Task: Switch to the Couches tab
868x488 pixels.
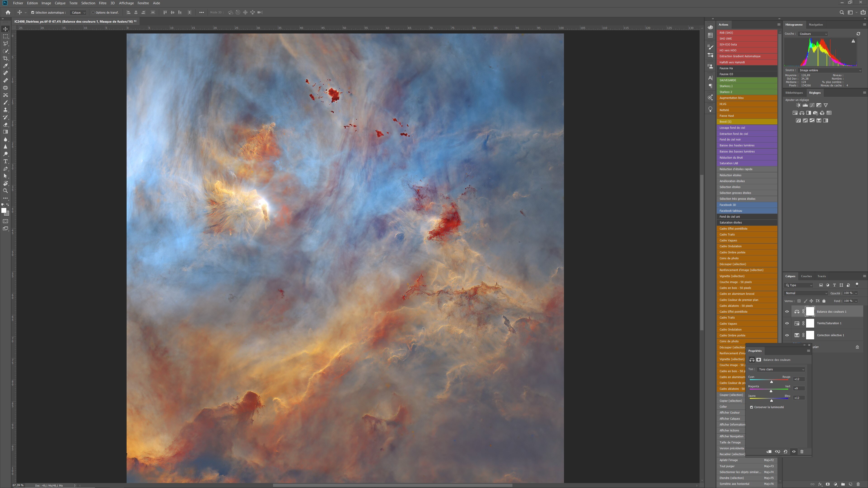Action: (806, 276)
